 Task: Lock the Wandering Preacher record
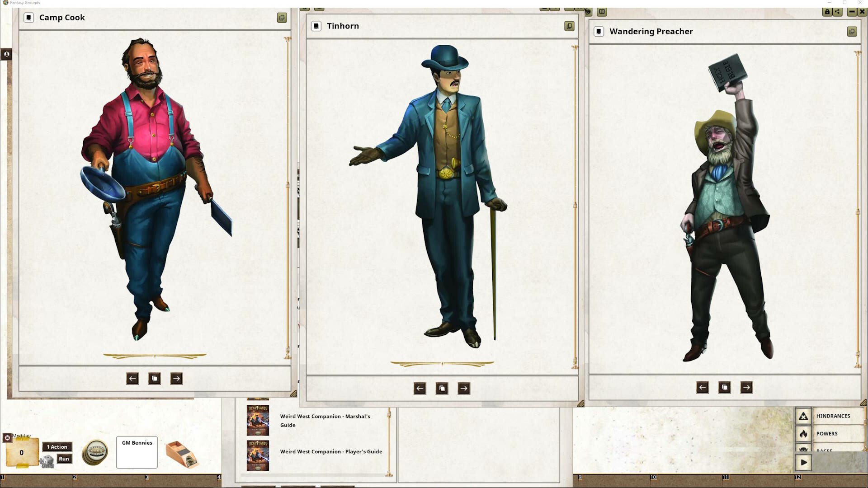click(827, 12)
